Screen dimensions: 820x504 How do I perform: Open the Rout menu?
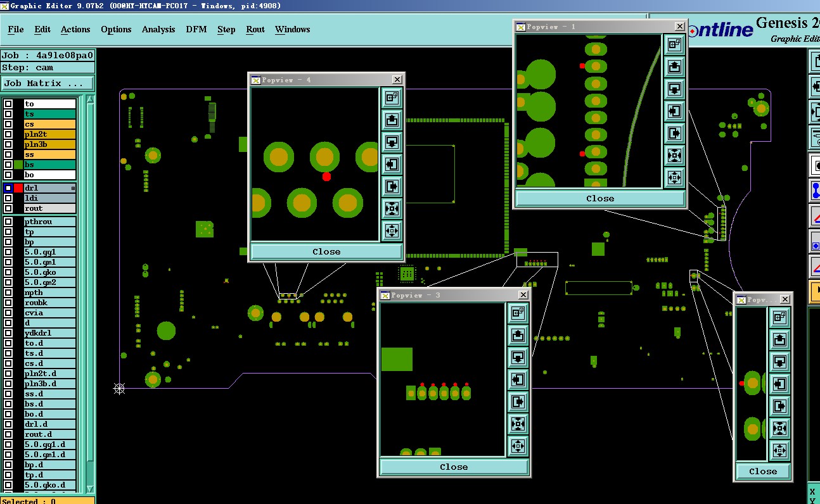[255, 29]
